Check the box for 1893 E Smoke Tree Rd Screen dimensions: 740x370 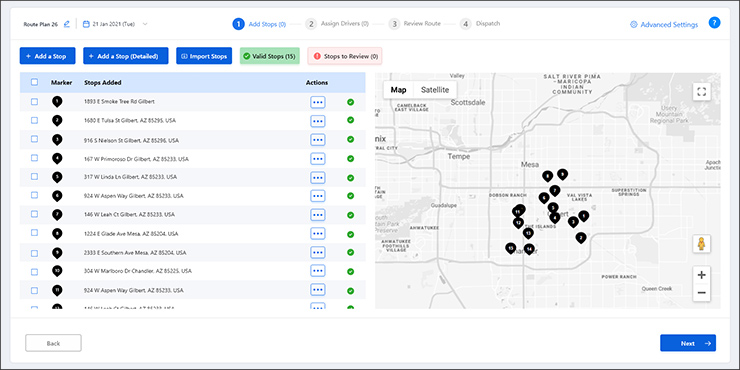pyautogui.click(x=34, y=101)
